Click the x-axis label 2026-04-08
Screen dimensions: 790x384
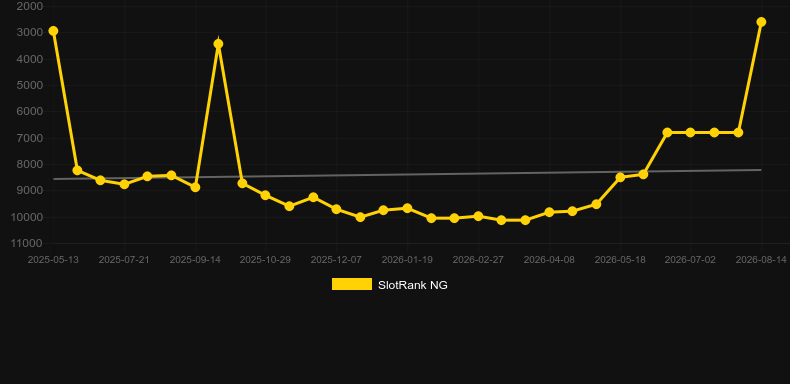(549, 260)
